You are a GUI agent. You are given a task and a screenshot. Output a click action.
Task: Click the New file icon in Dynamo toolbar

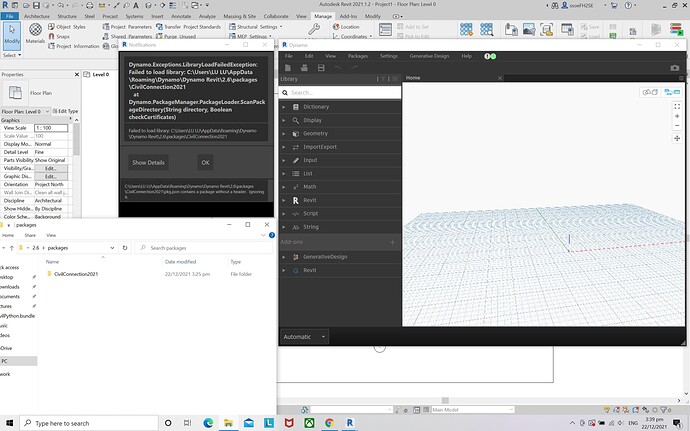[288, 68]
